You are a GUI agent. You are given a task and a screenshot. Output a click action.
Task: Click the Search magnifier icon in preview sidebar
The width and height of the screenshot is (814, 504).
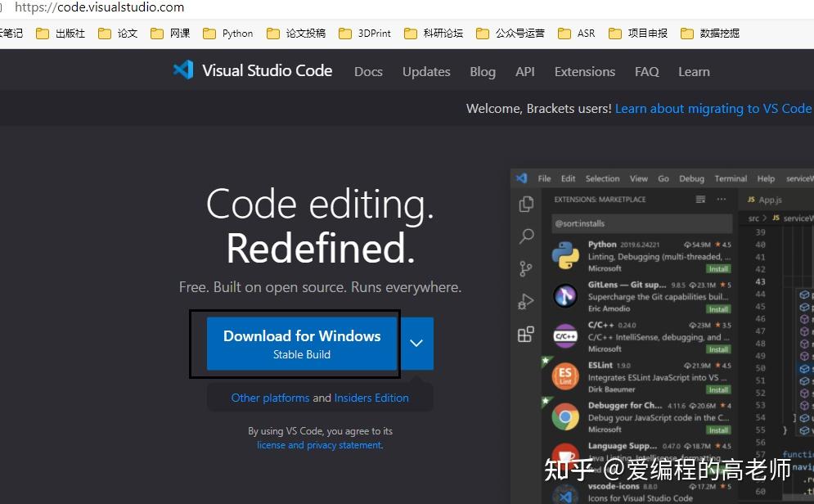coord(526,236)
